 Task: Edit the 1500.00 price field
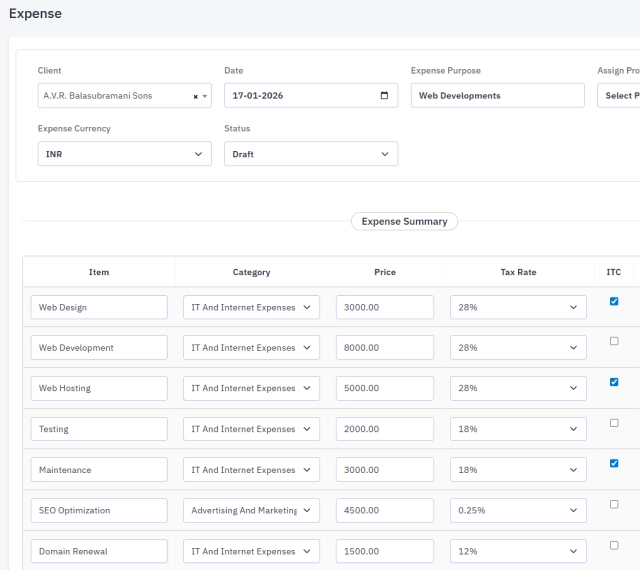point(385,551)
